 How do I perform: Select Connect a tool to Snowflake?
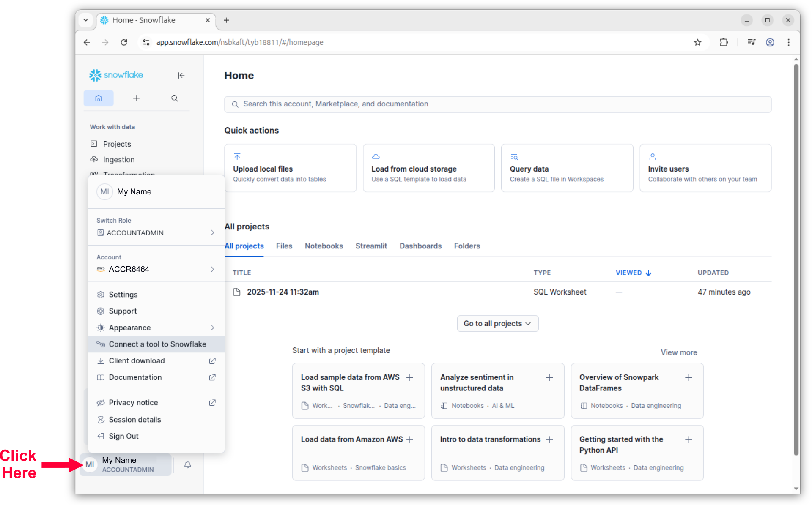157,344
